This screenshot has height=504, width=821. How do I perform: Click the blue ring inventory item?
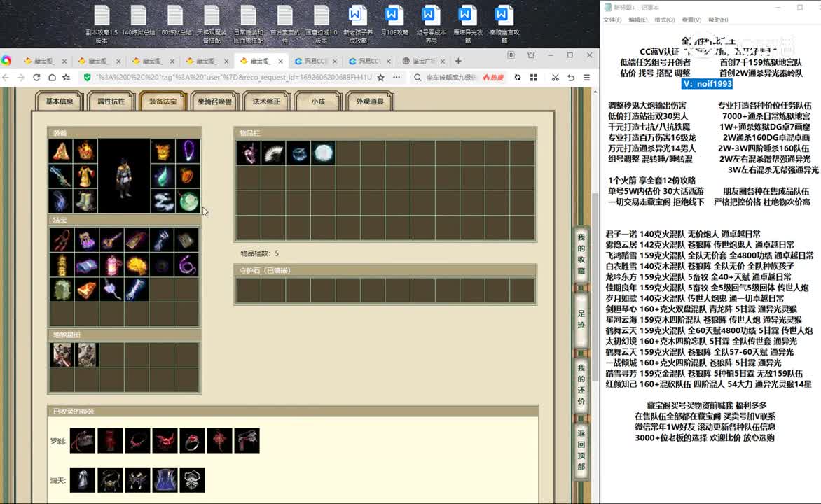298,153
